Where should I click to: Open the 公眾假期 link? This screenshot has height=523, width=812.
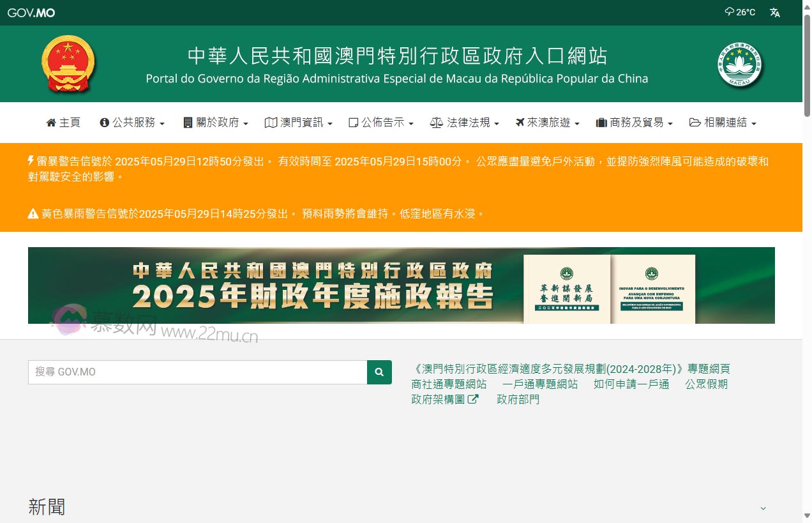pyautogui.click(x=707, y=384)
